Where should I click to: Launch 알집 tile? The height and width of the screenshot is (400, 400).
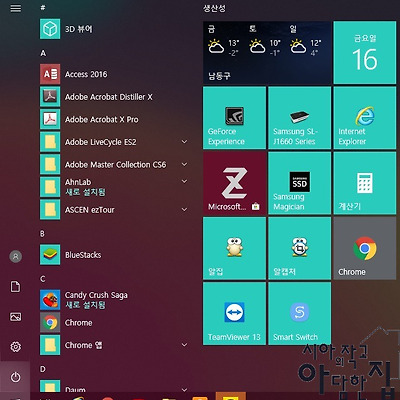(234, 248)
